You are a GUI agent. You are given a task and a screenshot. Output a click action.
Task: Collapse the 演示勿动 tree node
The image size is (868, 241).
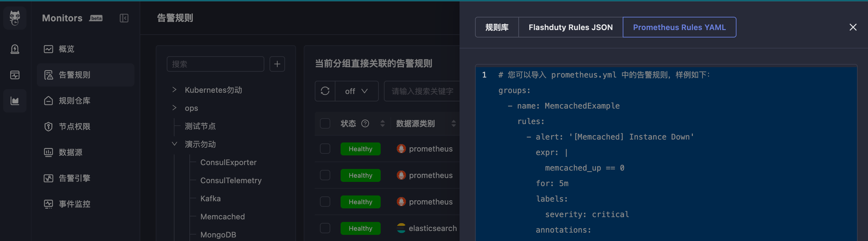click(174, 144)
